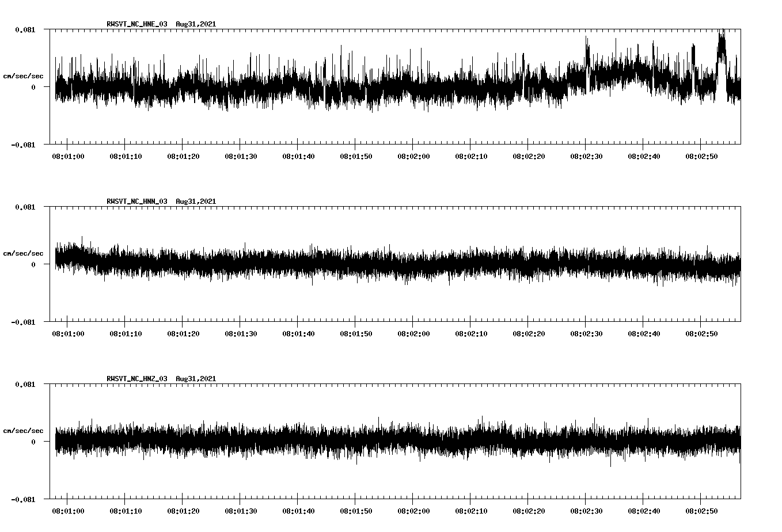
Task: Click the Aug31,2021 date above HNZ plot
Action: pos(196,379)
